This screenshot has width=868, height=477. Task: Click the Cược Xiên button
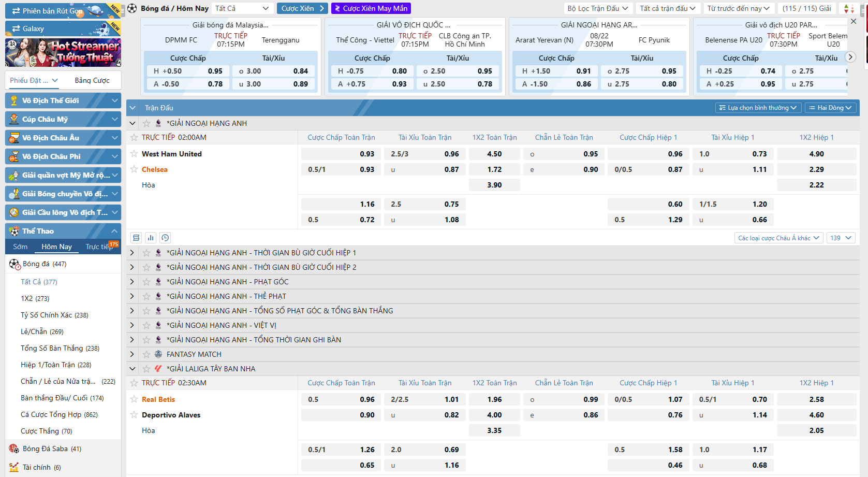(303, 8)
